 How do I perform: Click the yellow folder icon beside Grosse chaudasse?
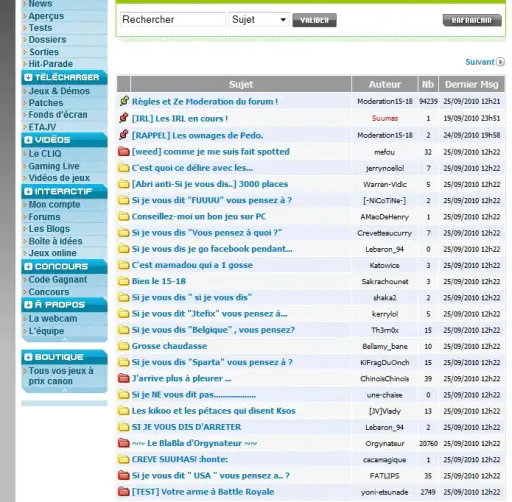coord(124,346)
